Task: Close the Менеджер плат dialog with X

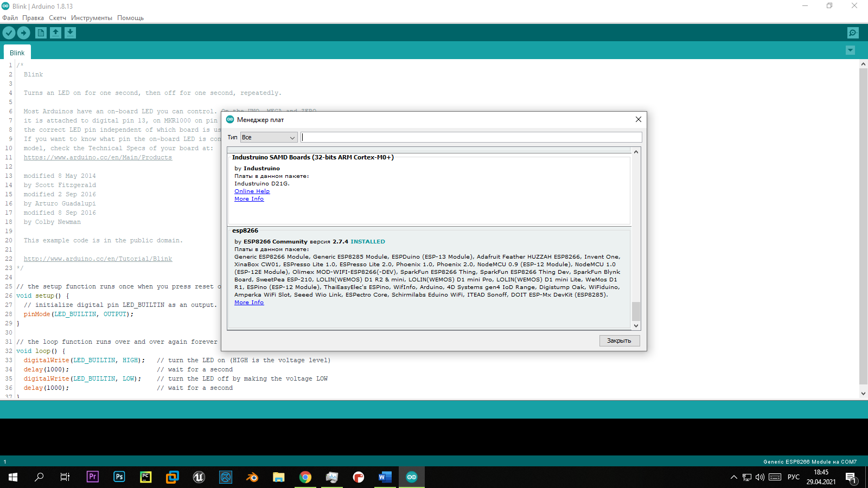Action: pos(639,119)
